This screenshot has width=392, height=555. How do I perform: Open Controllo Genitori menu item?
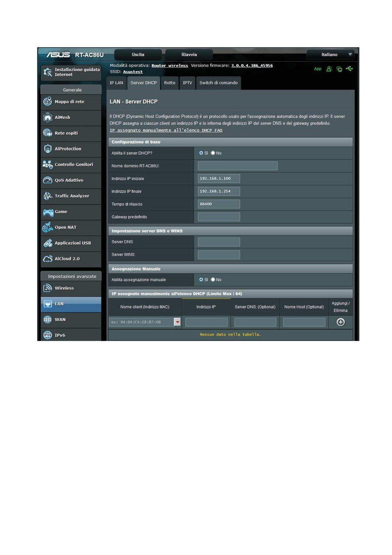pyautogui.click(x=71, y=164)
